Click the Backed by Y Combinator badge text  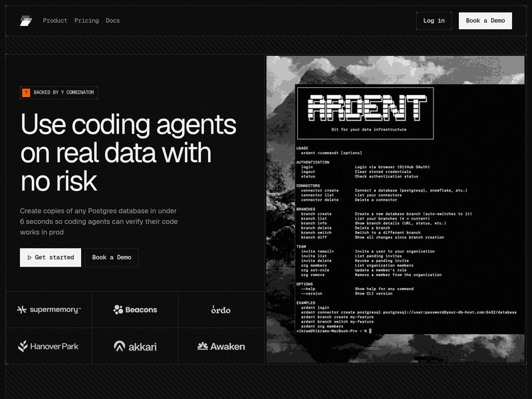[64, 92]
